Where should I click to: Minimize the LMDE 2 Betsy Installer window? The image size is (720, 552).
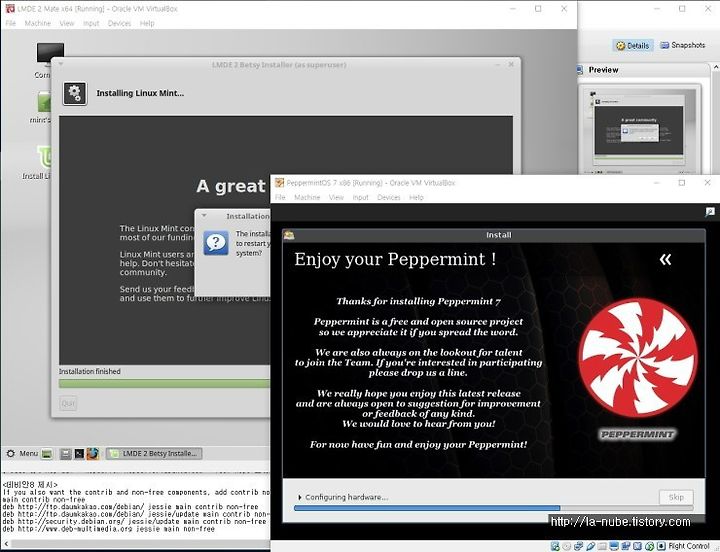(x=498, y=65)
